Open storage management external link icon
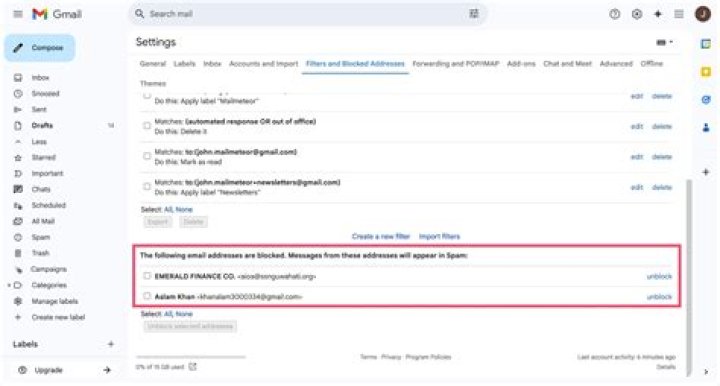The height and width of the screenshot is (386, 720). [192, 366]
